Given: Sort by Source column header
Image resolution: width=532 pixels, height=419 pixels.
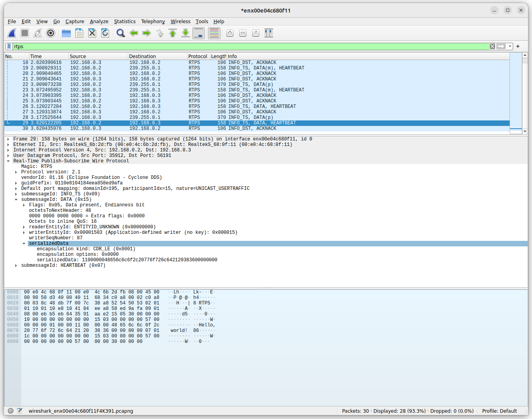Looking at the screenshot, I should pos(98,56).
